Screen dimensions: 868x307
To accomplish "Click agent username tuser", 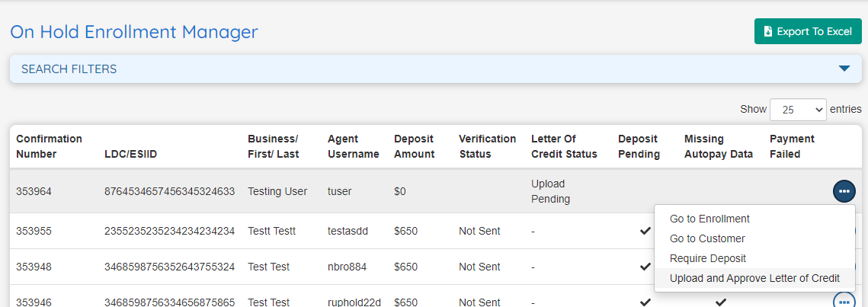I will click(x=339, y=191).
